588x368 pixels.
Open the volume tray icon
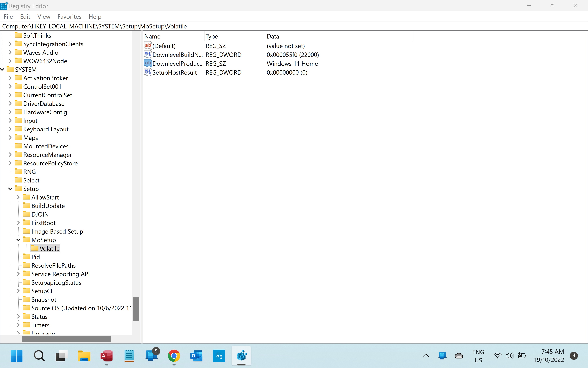509,356
